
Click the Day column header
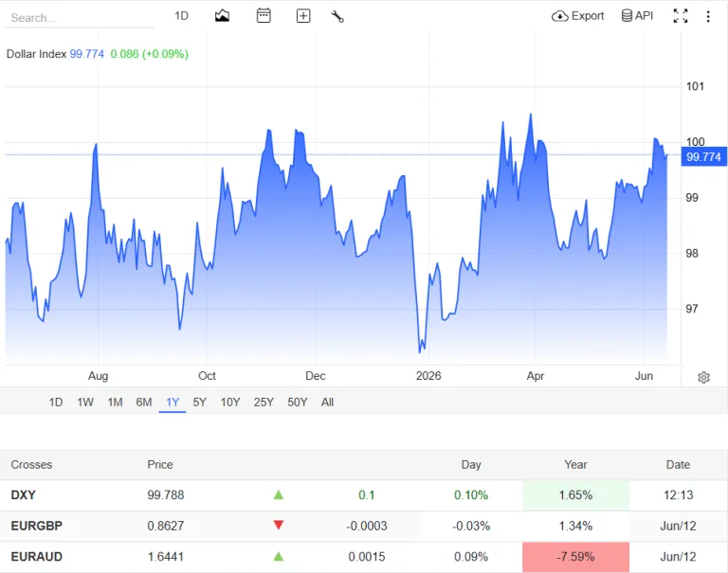point(471,464)
